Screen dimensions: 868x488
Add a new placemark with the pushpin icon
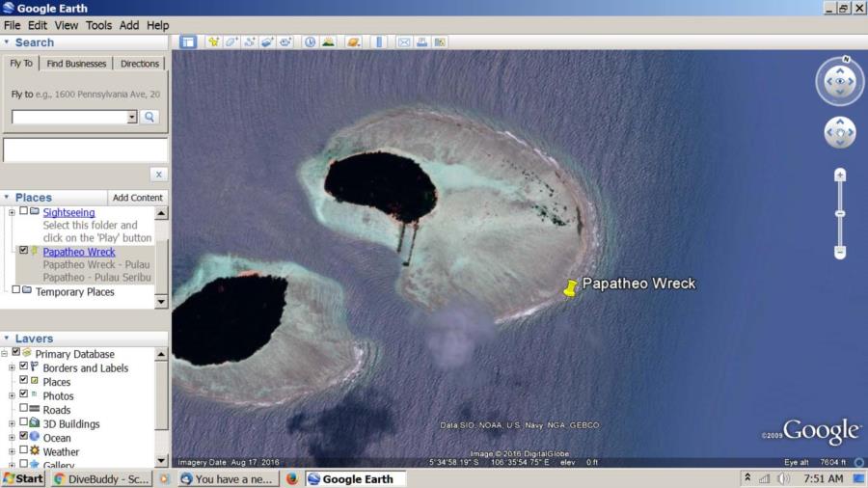click(213, 42)
